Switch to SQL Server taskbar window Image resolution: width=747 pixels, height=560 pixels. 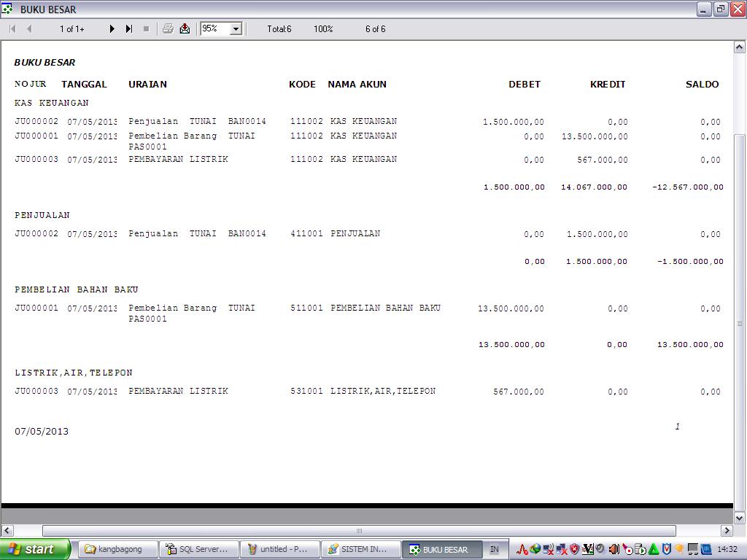click(x=198, y=549)
